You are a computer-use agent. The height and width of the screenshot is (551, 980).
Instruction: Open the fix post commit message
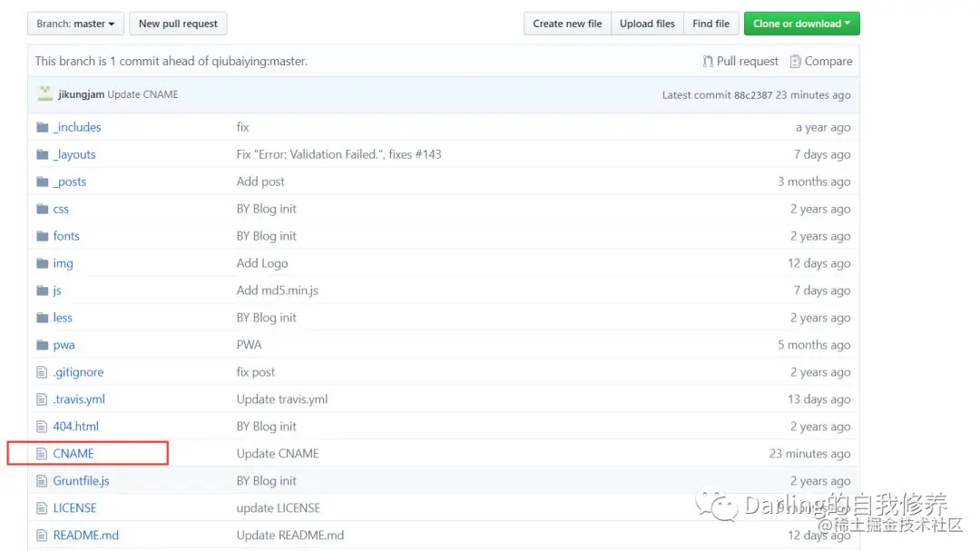click(x=255, y=372)
